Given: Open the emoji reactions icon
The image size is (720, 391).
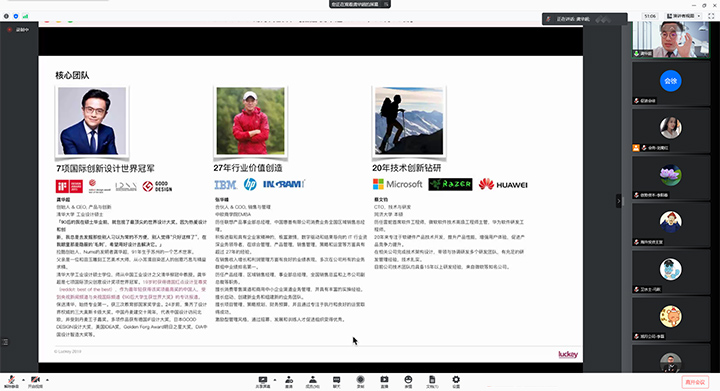Looking at the screenshot, I should coord(408,381).
